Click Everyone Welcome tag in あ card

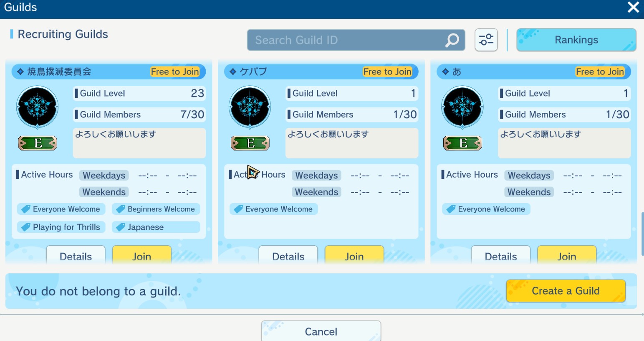(486, 209)
